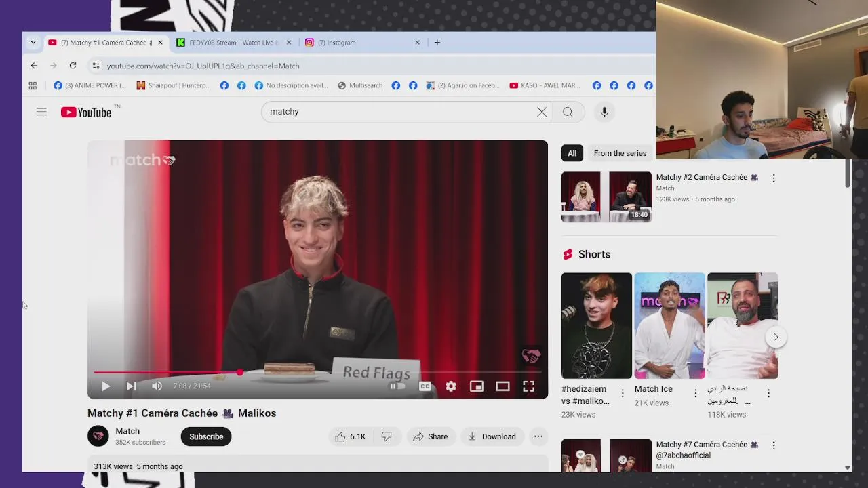Click the search magnifier button

pyautogui.click(x=568, y=112)
